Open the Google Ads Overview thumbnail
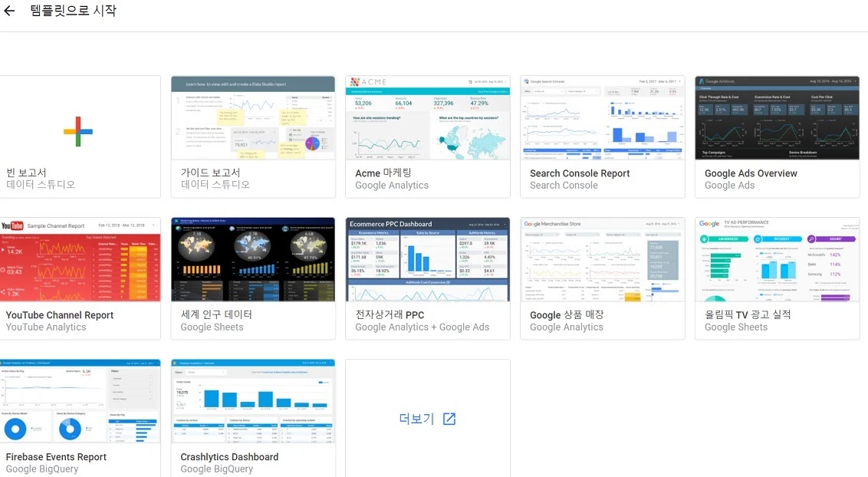Image resolution: width=868 pixels, height=477 pixels. (x=778, y=118)
